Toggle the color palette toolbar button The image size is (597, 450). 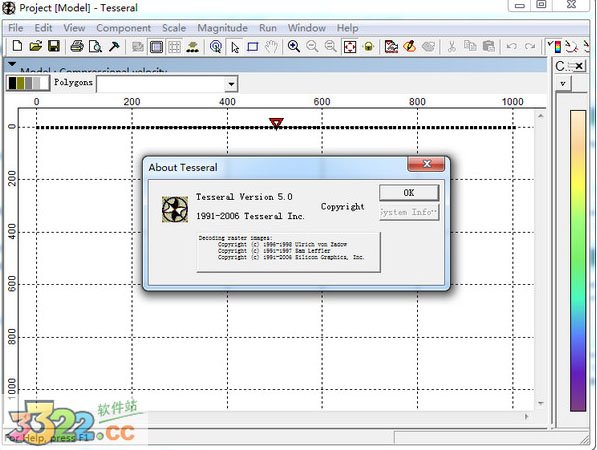555,47
